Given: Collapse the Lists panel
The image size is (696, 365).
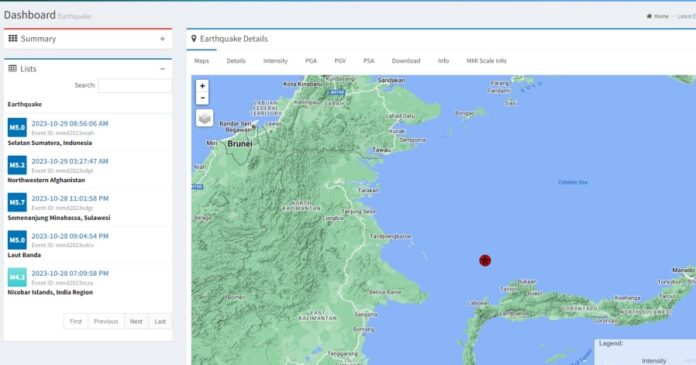Looking at the screenshot, I should (x=162, y=69).
